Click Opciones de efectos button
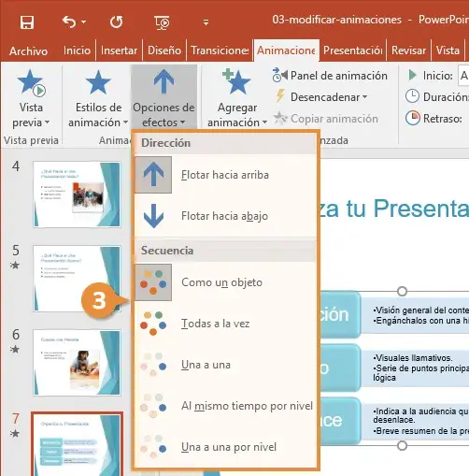 pyautogui.click(x=163, y=97)
